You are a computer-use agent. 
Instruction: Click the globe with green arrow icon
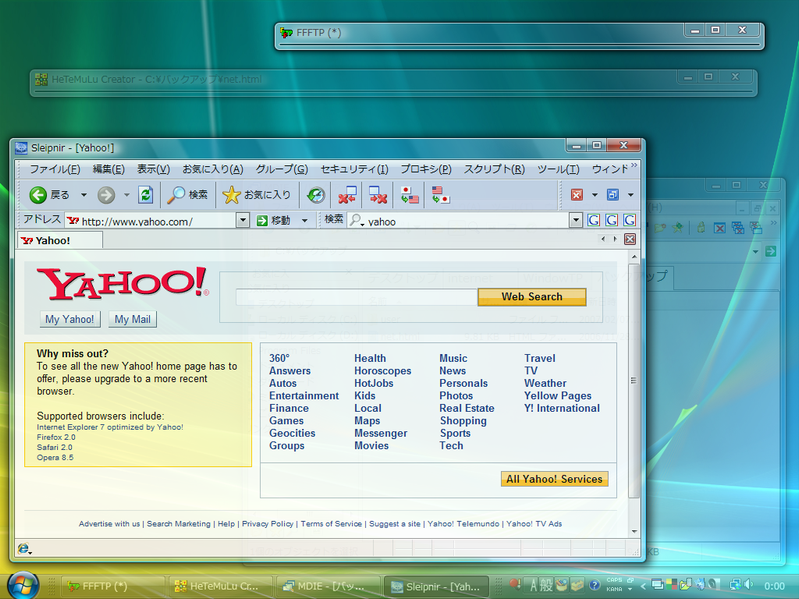(316, 195)
